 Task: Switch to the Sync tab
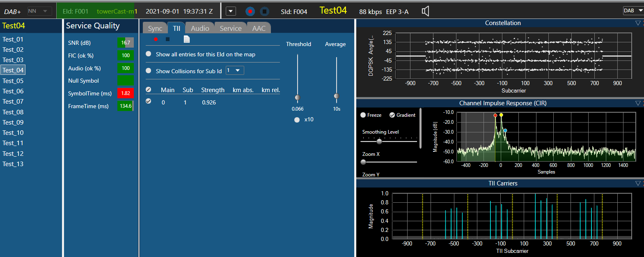coord(155,28)
